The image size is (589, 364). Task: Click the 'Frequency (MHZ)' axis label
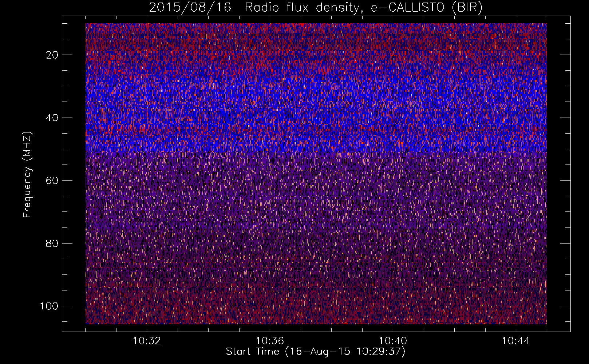(28, 175)
